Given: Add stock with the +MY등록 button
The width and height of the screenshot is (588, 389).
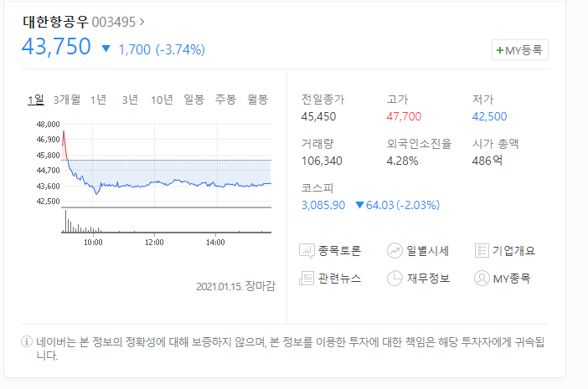Looking at the screenshot, I should click(520, 50).
